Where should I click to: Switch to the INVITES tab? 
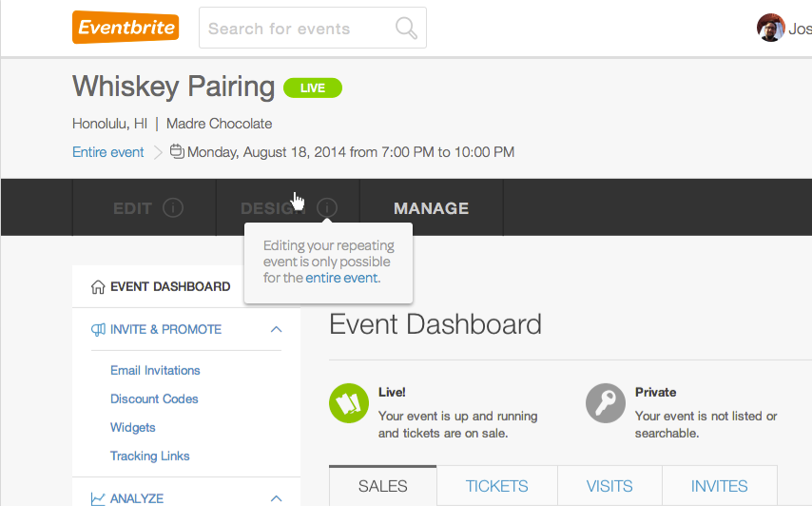pyautogui.click(x=720, y=486)
